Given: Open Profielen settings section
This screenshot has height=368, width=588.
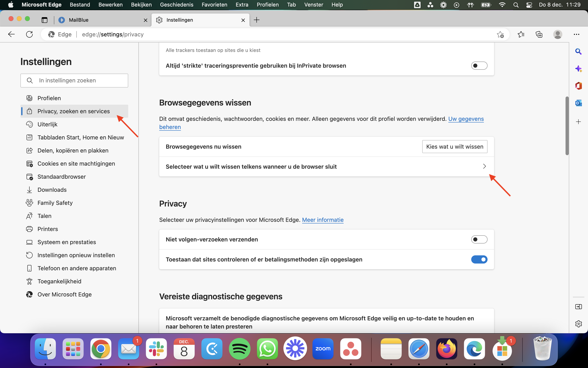Looking at the screenshot, I should coord(74,98).
